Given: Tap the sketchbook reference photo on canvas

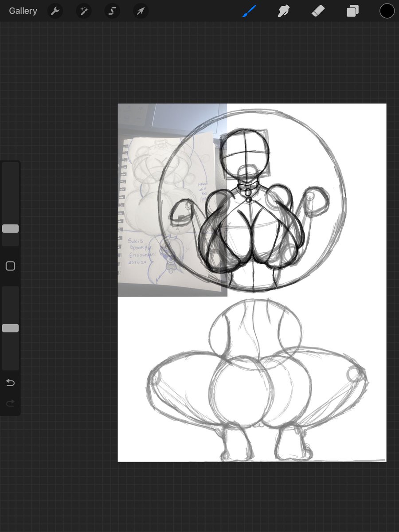Looking at the screenshot, I should click(x=172, y=200).
